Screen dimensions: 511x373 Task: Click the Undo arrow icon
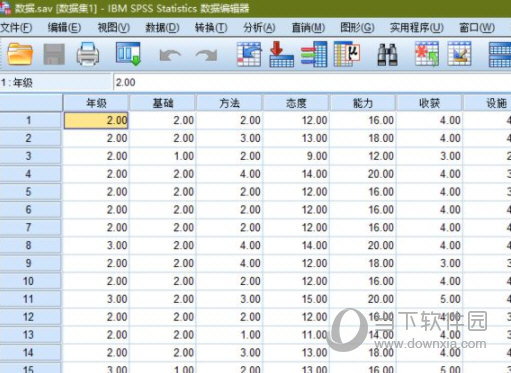[170, 55]
